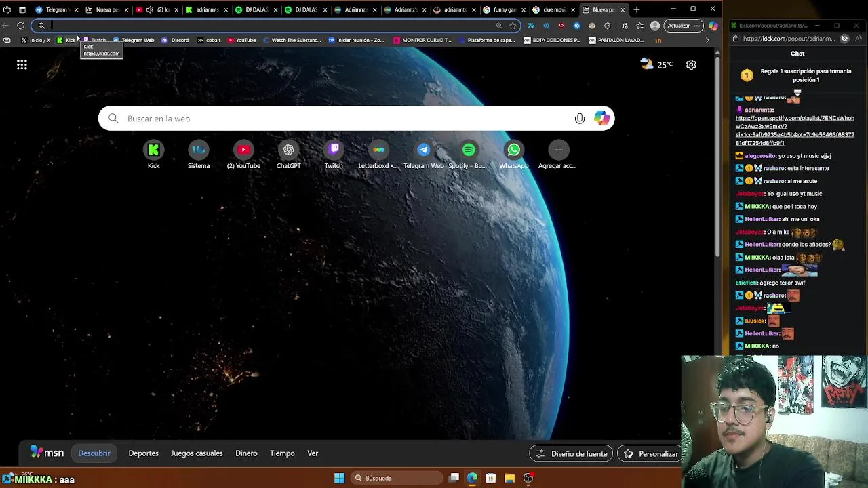Open the Discord bookmark
The width and height of the screenshot is (868, 488).
(175, 40)
